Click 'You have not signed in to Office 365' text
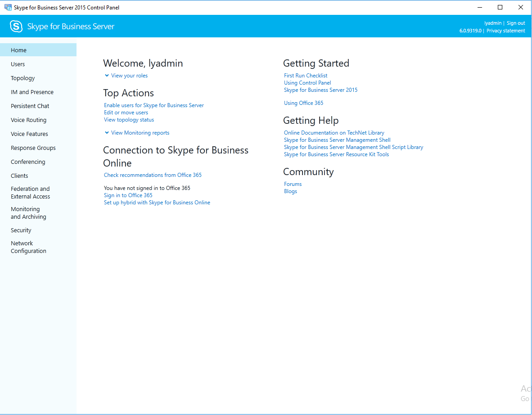Screen dimensions: 532x415 point(147,188)
